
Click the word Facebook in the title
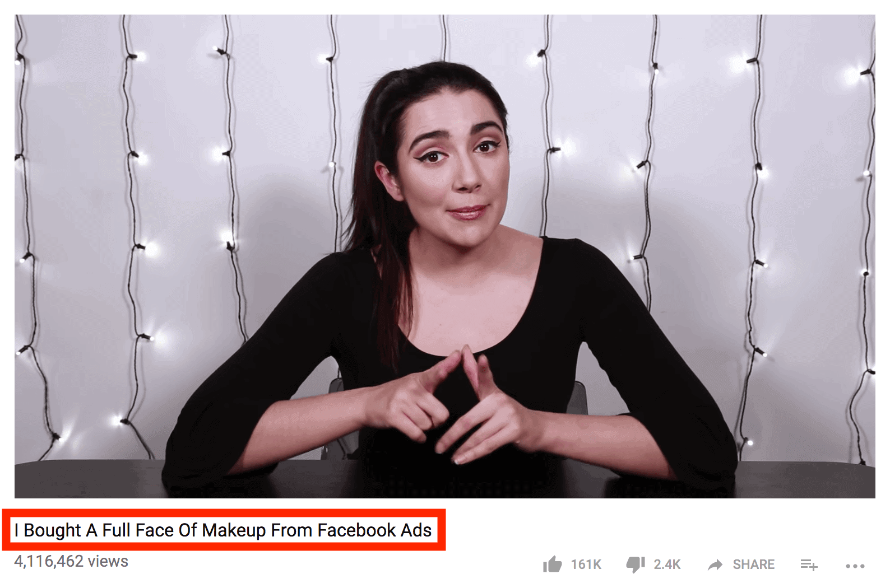[357, 530]
